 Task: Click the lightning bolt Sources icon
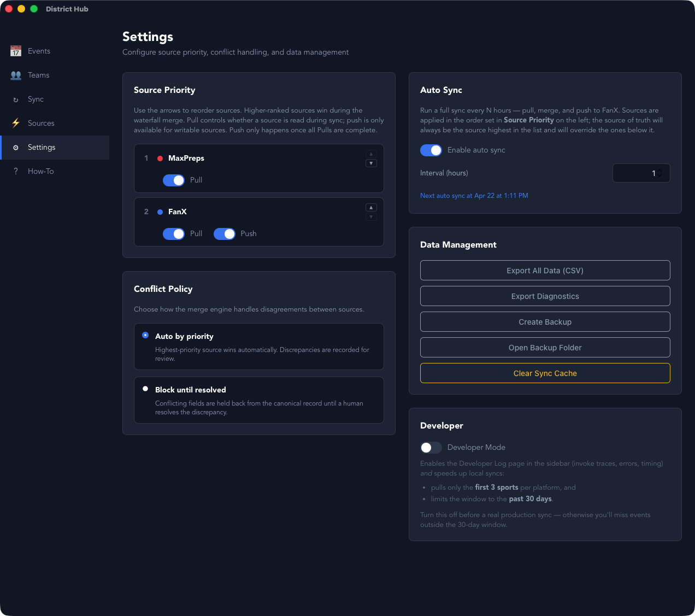[16, 123]
